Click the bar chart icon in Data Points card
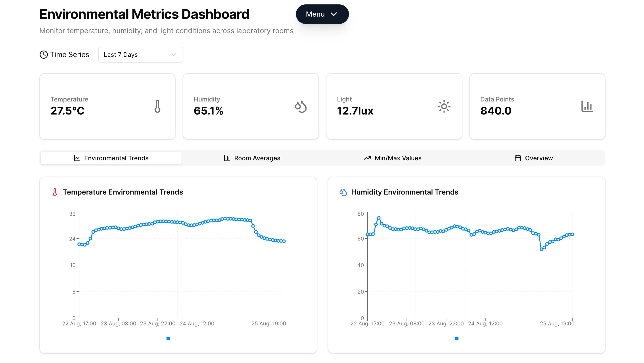The image size is (644, 363). 587,106
